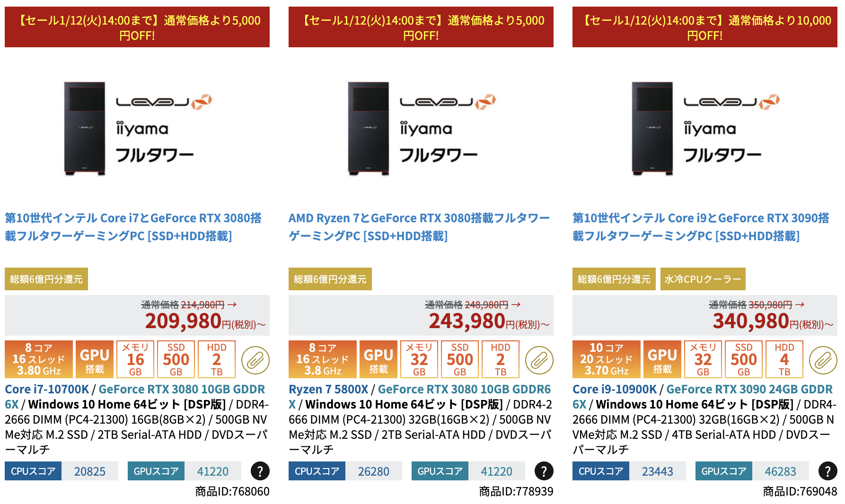Click メモリ 16GB spec badge
The width and height of the screenshot is (845, 504).
(x=135, y=359)
